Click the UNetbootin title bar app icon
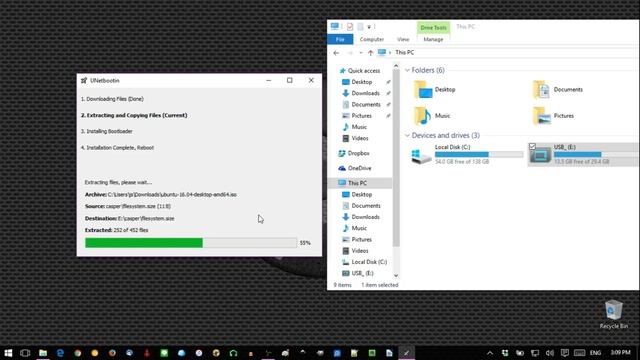Viewport: 640px width, 360px height. 84,80
